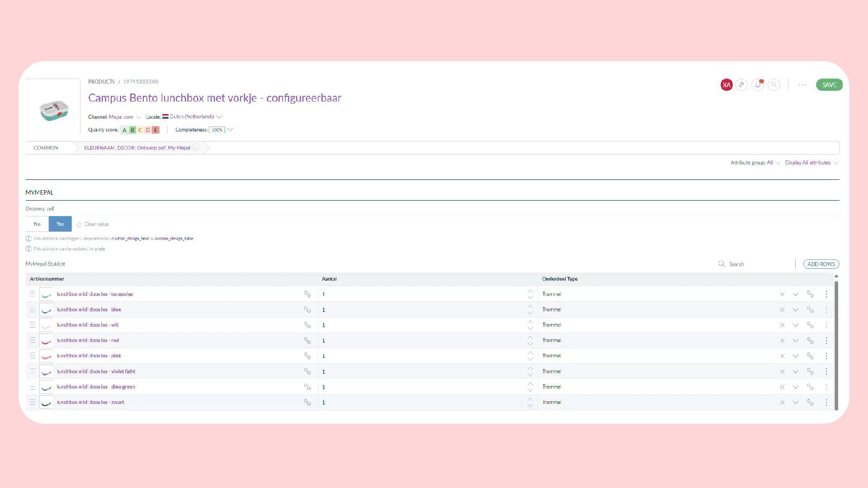Click link icon in turquoise row Artikelnummer cell
This screenshot has height=488, width=868.
pos(307,294)
